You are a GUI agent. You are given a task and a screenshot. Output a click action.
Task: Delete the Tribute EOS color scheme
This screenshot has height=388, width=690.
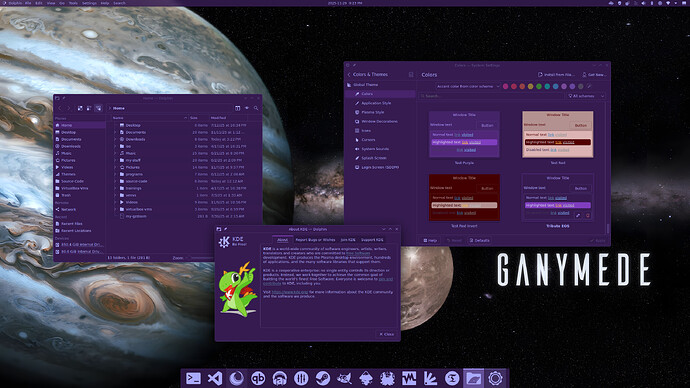[x=587, y=215]
